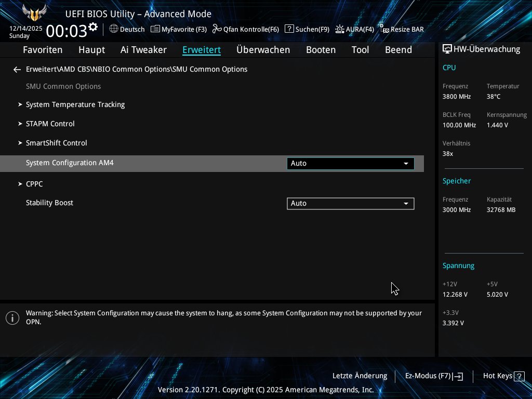Click +5V value 5.020 V
This screenshot has height=399, width=532.
point(497,295)
